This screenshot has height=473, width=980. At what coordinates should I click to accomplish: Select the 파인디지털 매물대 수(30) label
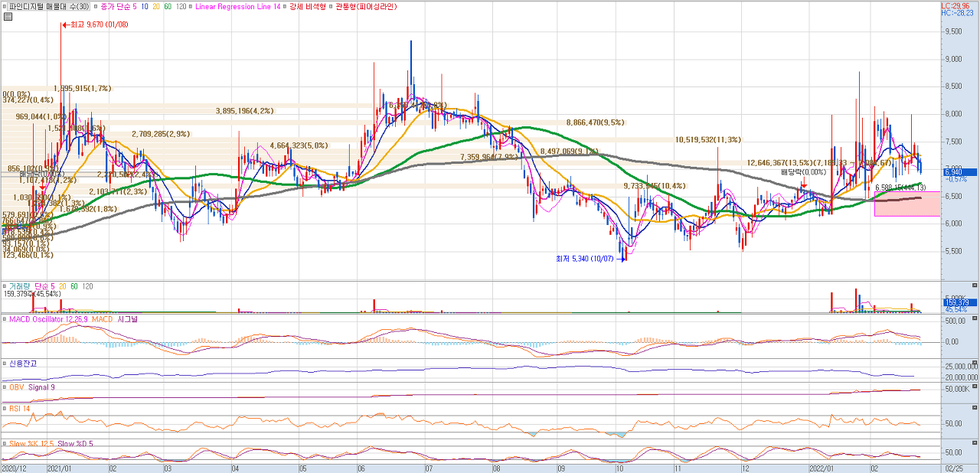point(49,6)
